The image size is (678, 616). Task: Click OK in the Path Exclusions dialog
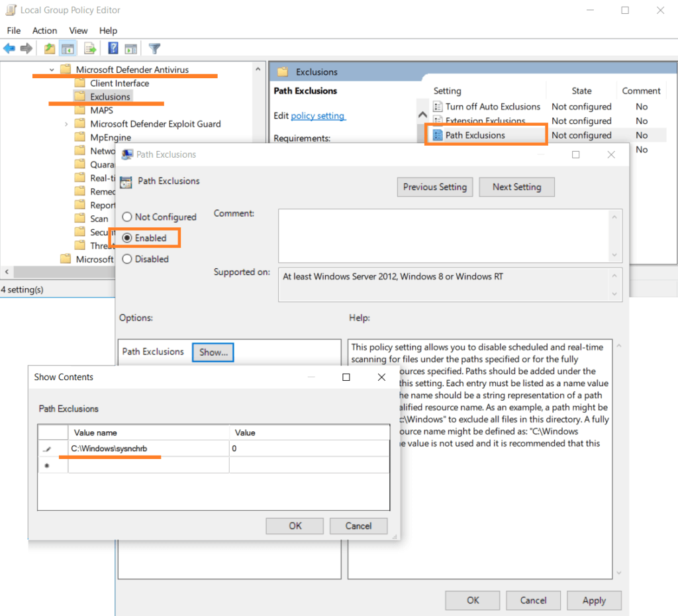tap(473, 600)
